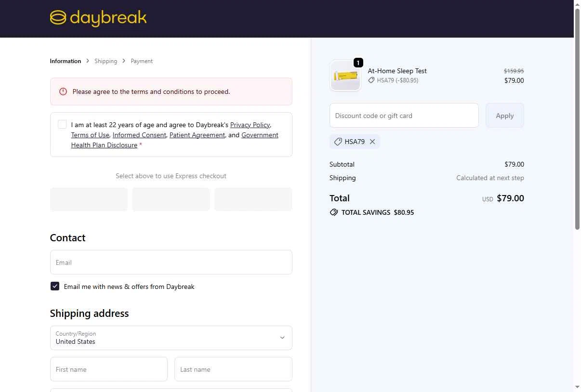Open the Privacy Policy link
The width and height of the screenshot is (581, 392).
click(250, 125)
